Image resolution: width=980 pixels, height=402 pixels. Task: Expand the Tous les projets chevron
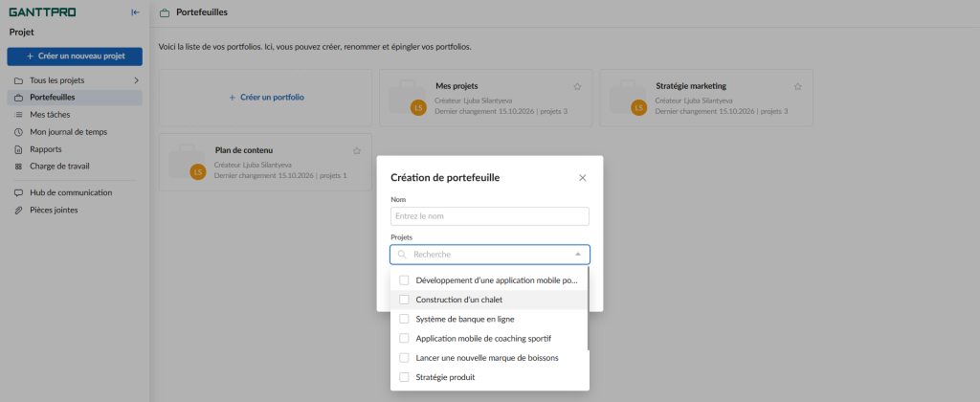(136, 80)
